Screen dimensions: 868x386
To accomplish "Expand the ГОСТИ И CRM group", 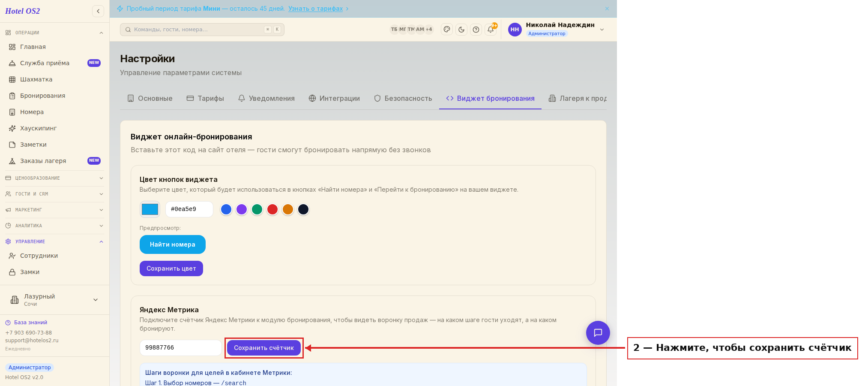I will 54,194.
